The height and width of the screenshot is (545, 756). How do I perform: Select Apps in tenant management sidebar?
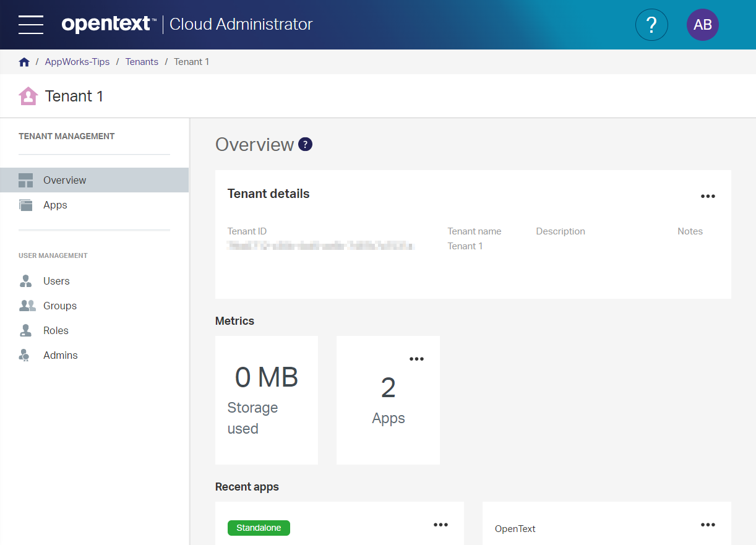(x=94, y=205)
